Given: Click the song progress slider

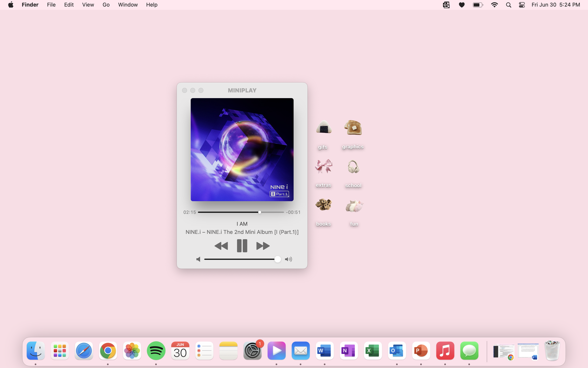Looking at the screenshot, I should [241, 212].
